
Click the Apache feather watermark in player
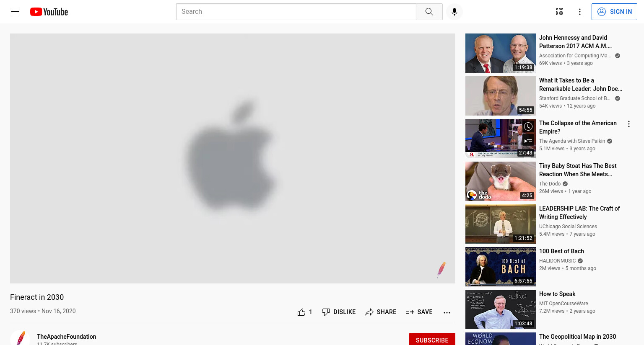point(441,270)
